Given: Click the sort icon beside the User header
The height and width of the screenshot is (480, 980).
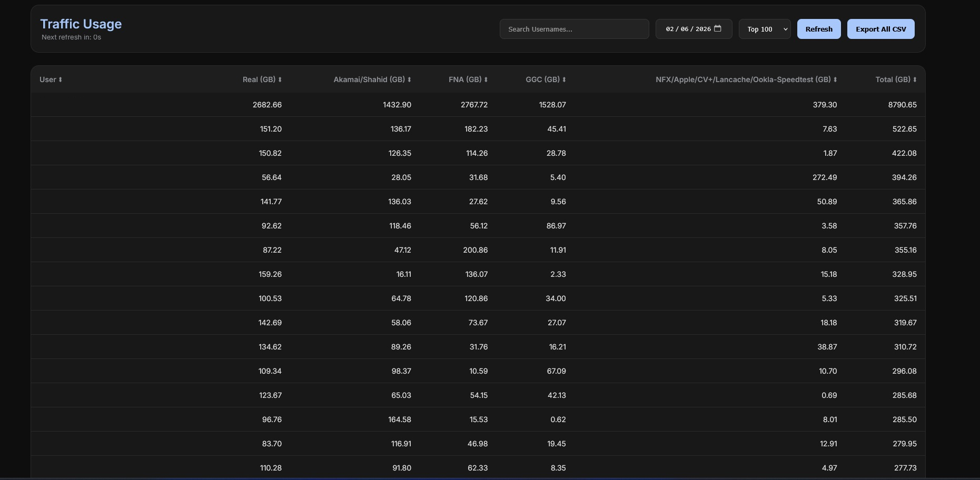Looking at the screenshot, I should pyautogui.click(x=60, y=79).
